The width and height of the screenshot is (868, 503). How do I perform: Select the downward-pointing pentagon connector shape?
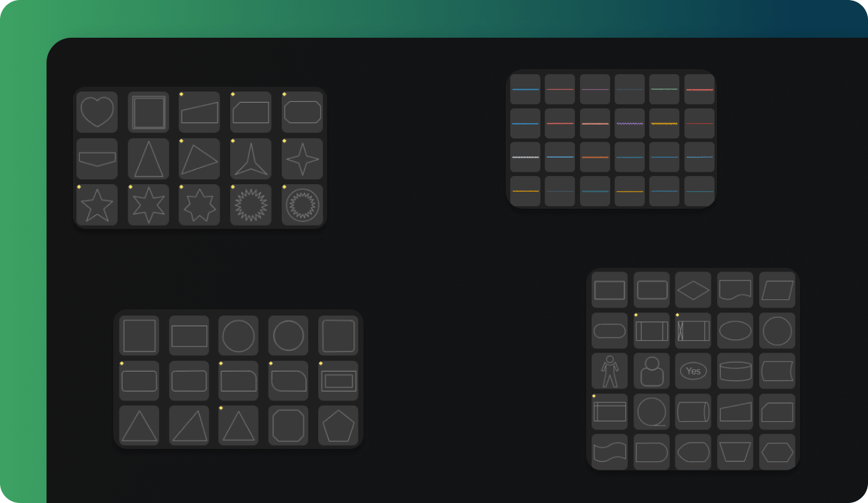coord(97,158)
